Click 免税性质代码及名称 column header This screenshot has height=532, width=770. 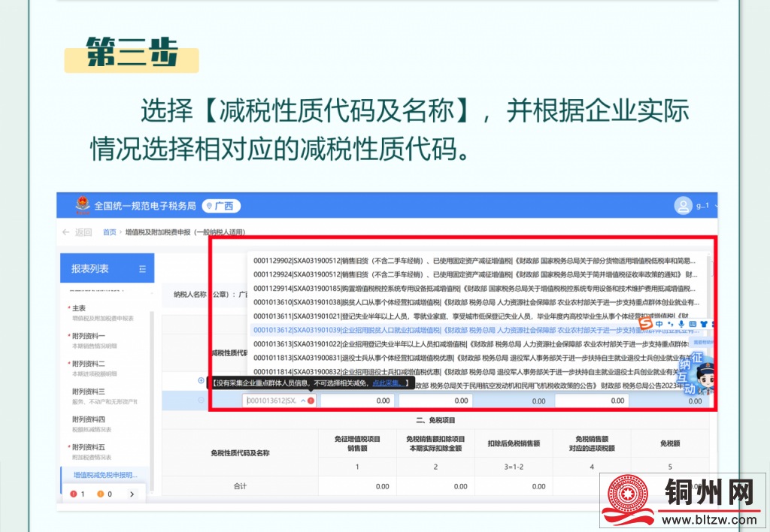240,453
